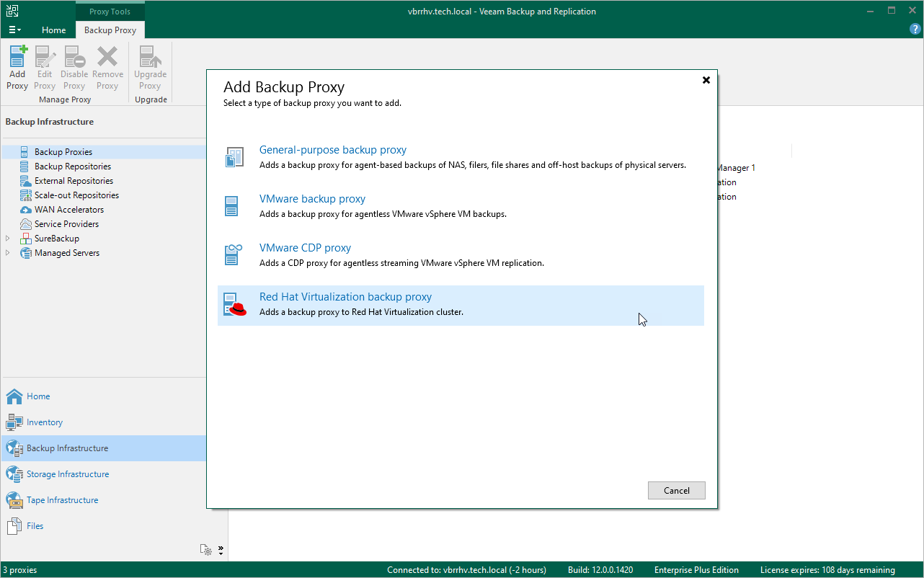
Task: Click 'License expires: 108 days remaining' text
Action: coord(827,570)
